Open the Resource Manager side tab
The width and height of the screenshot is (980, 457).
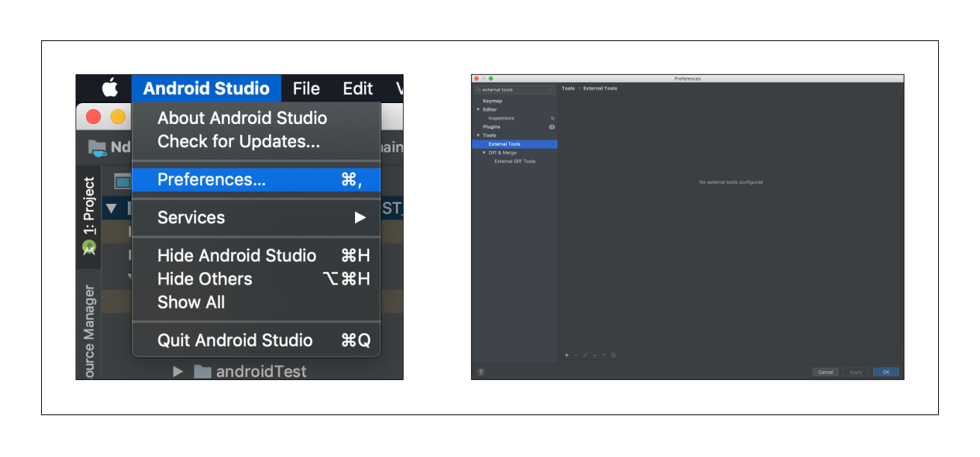[x=89, y=332]
